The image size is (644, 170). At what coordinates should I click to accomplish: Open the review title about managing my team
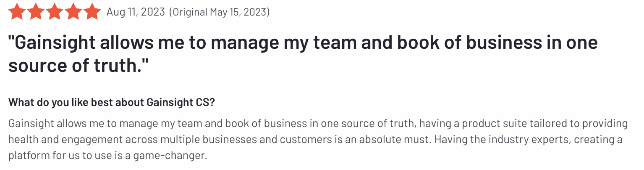[302, 43]
